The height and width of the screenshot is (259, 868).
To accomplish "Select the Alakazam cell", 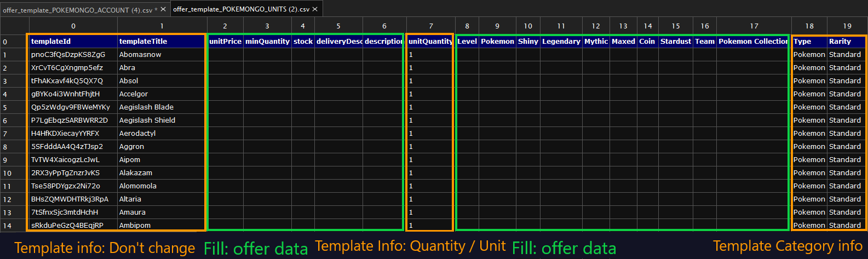I will point(162,173).
